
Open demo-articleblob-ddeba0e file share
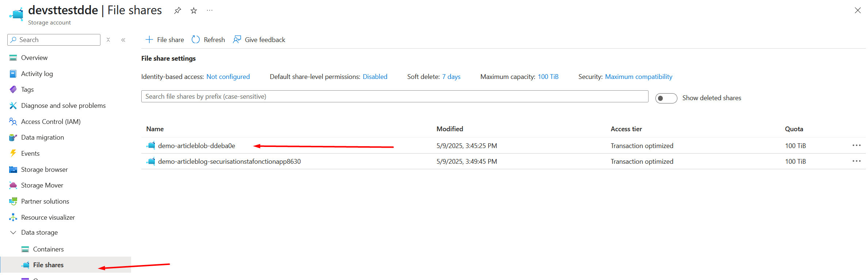click(196, 146)
